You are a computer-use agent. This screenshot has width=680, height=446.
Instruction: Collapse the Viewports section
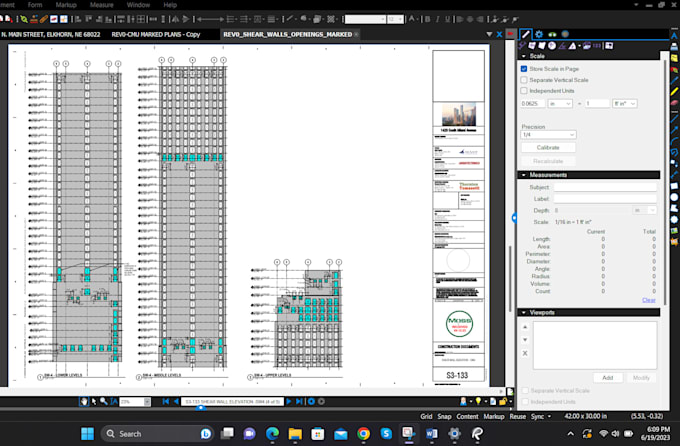coord(523,312)
